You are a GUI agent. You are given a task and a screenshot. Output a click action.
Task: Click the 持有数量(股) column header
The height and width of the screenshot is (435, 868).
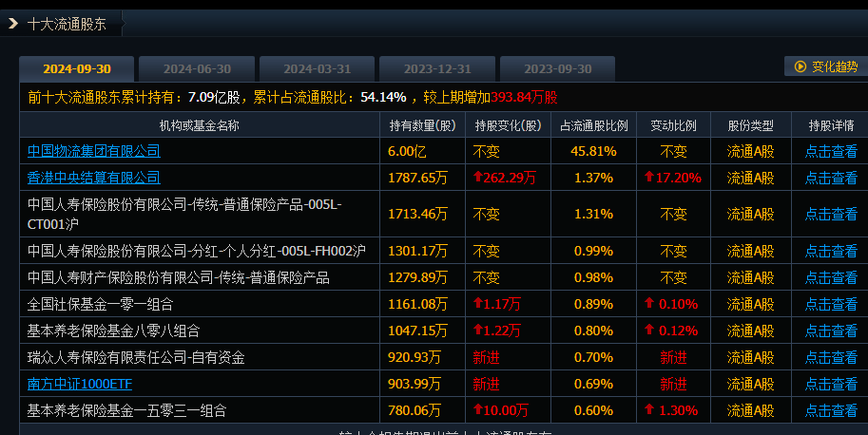coord(422,125)
